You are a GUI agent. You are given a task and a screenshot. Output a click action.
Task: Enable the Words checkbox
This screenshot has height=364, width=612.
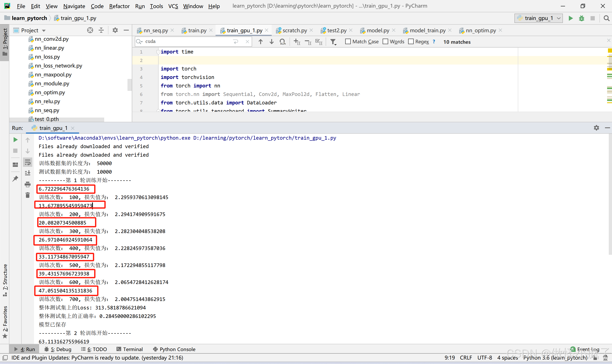pos(385,42)
